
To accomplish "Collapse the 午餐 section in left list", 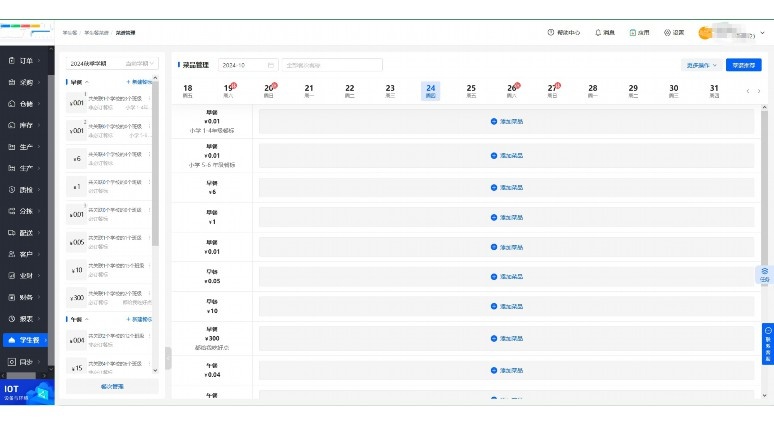I will click(x=87, y=319).
